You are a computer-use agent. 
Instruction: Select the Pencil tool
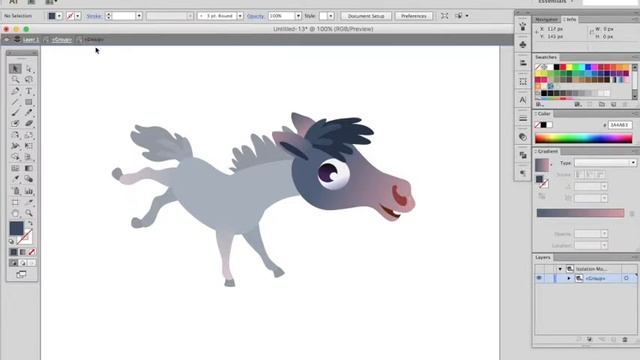click(x=29, y=113)
